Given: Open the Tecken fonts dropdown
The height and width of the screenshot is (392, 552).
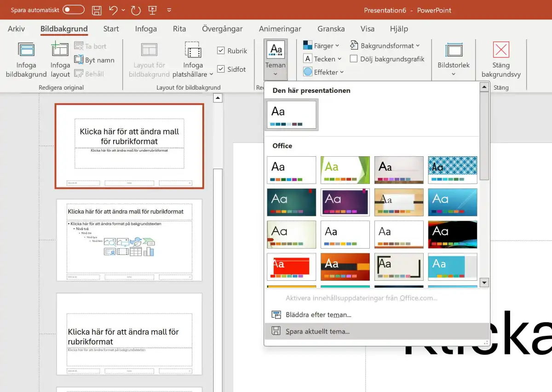Looking at the screenshot, I should [322, 59].
